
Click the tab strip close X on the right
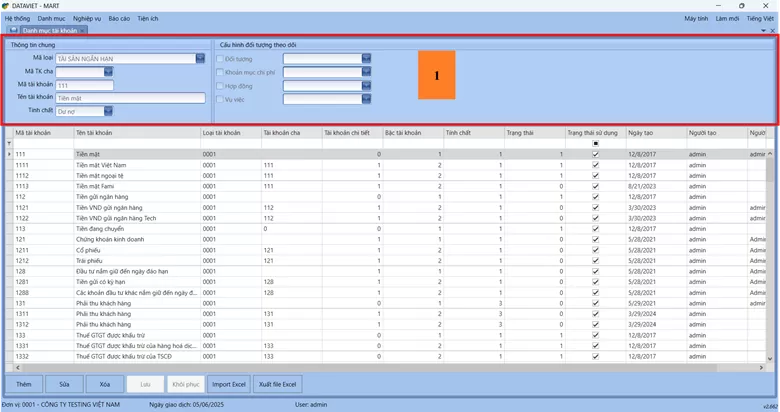click(773, 31)
